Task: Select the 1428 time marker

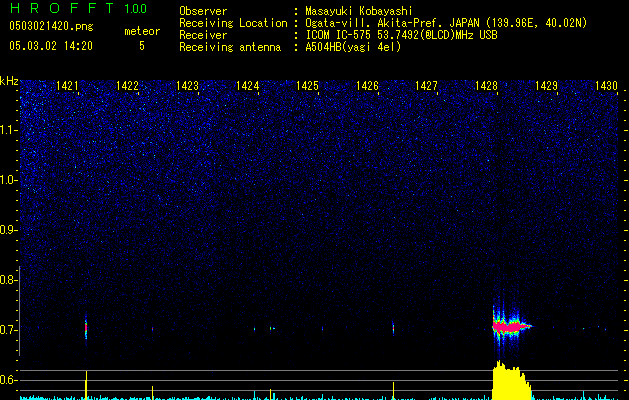Action: click(x=487, y=87)
